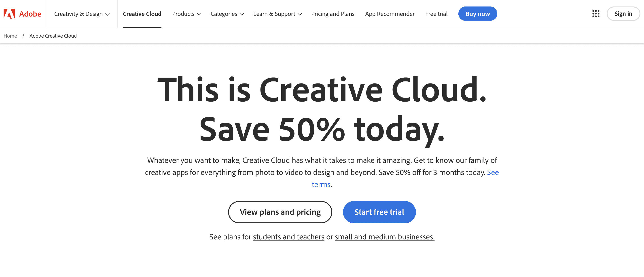Click the Buy now button
Image resolution: width=644 pixels, height=277 pixels.
click(x=477, y=14)
